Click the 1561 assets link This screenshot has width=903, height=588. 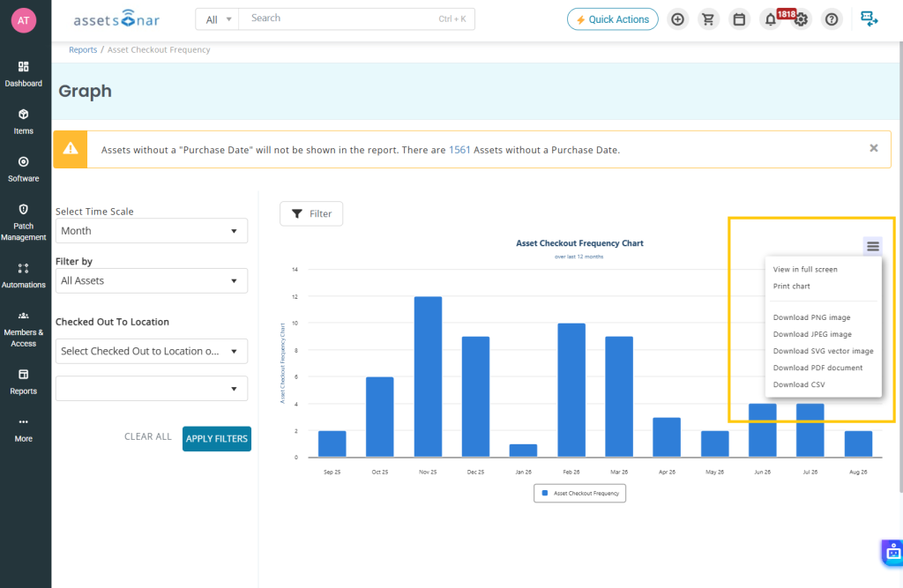pyautogui.click(x=459, y=150)
